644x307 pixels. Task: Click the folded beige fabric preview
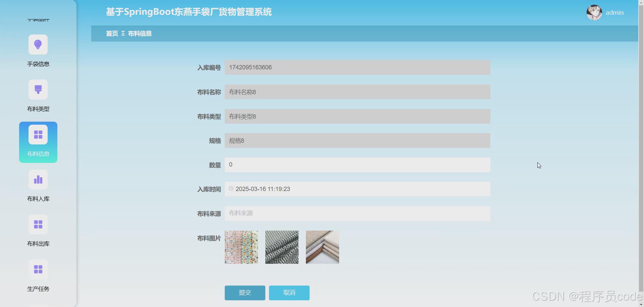(x=322, y=247)
